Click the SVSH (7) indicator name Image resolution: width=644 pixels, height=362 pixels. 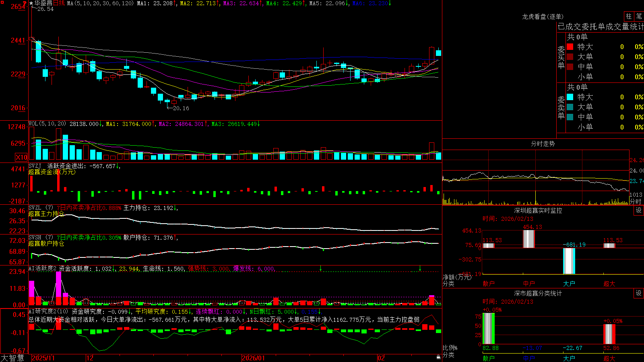click(41, 238)
